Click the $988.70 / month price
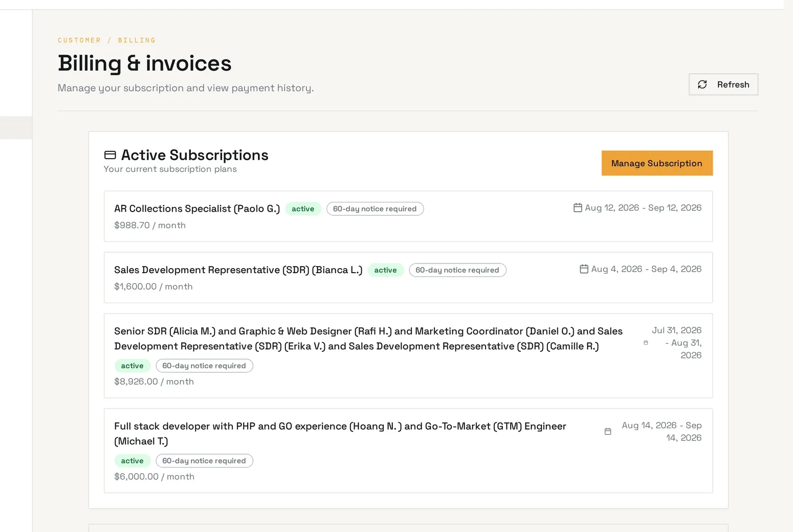The width and height of the screenshot is (793, 532). (x=150, y=225)
